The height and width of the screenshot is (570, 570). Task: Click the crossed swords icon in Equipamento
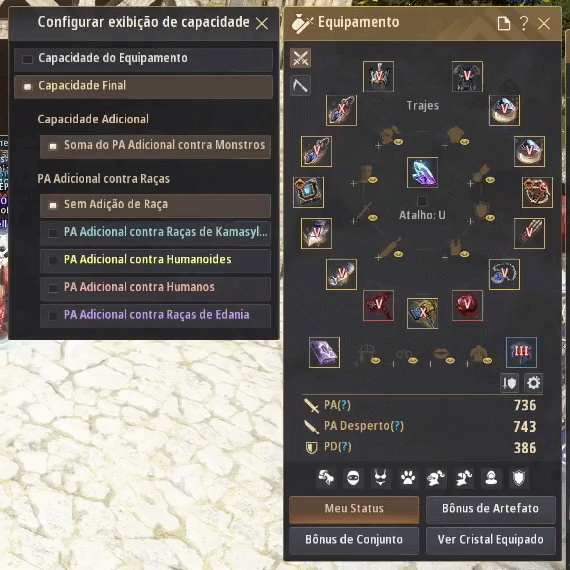pos(300,58)
